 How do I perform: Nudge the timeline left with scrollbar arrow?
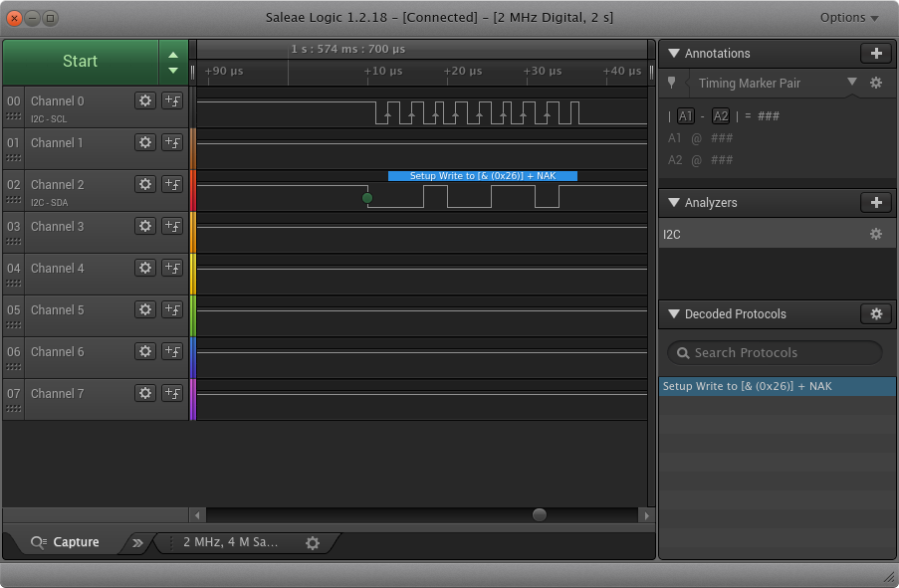pos(197,515)
